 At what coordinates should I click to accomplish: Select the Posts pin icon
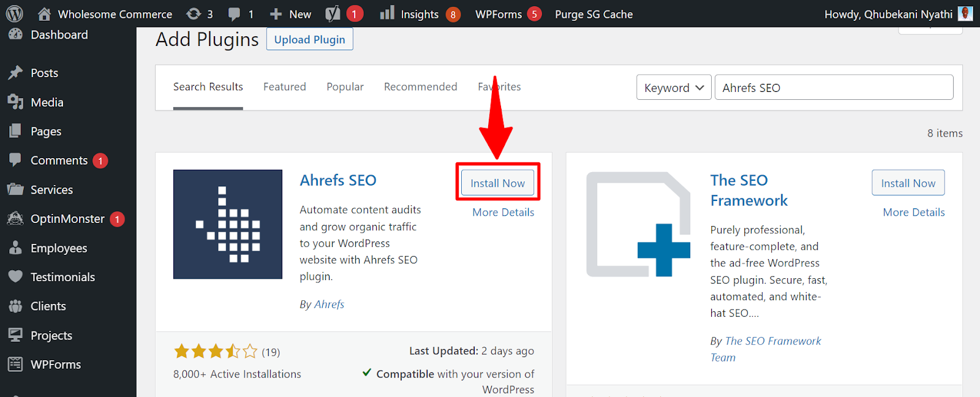point(15,73)
